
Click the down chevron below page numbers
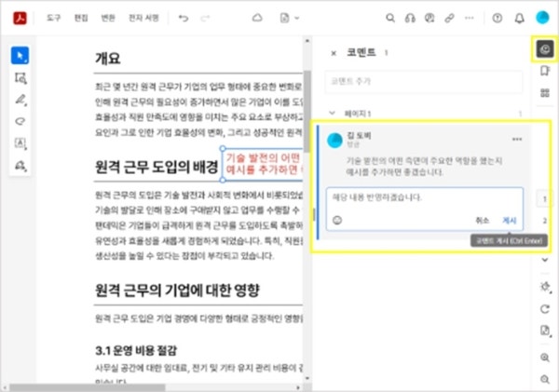click(x=545, y=260)
